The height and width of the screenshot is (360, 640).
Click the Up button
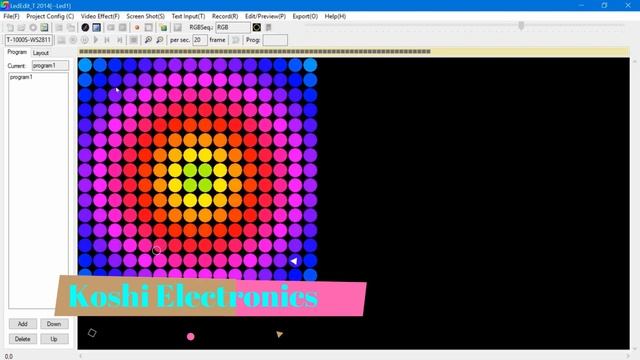[54, 339]
